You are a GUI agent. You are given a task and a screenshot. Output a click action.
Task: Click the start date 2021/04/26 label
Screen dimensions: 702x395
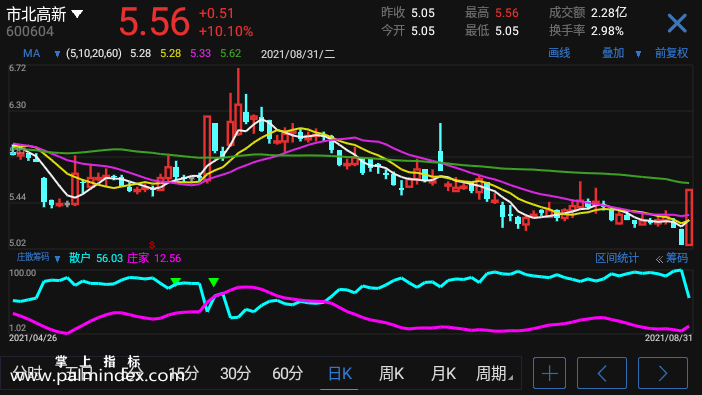pos(33,338)
